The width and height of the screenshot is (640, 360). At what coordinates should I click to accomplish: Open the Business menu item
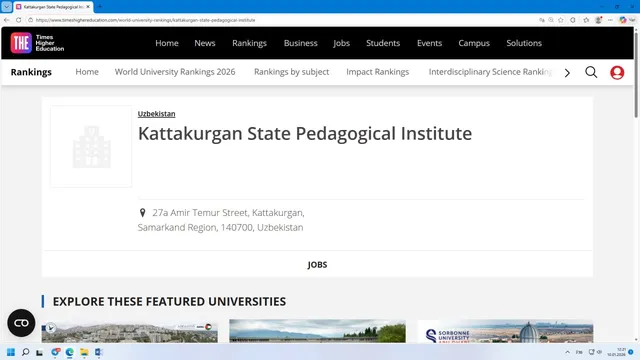[300, 43]
